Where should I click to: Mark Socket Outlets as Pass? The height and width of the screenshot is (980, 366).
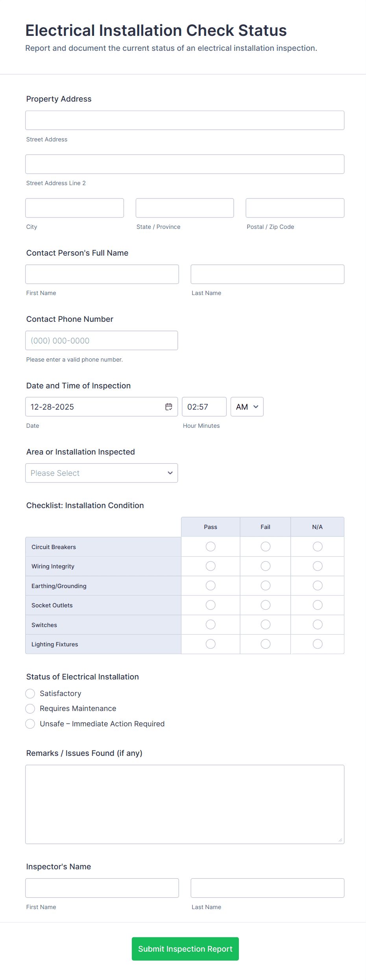(x=210, y=605)
